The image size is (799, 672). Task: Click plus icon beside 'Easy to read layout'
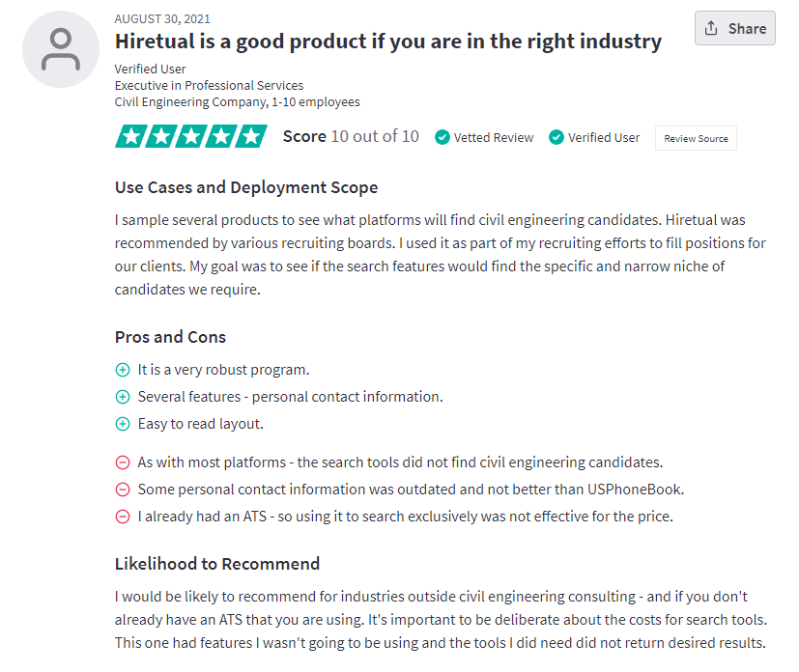(123, 424)
